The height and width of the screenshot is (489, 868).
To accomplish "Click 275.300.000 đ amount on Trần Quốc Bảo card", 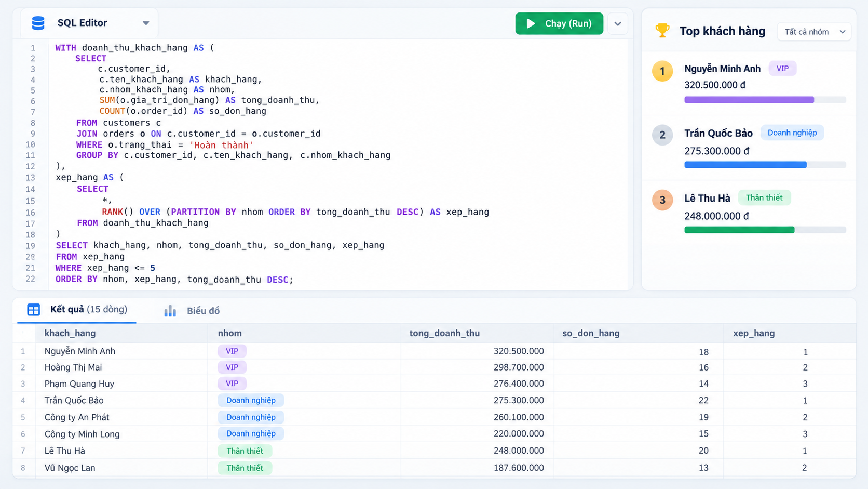I will coord(716,151).
